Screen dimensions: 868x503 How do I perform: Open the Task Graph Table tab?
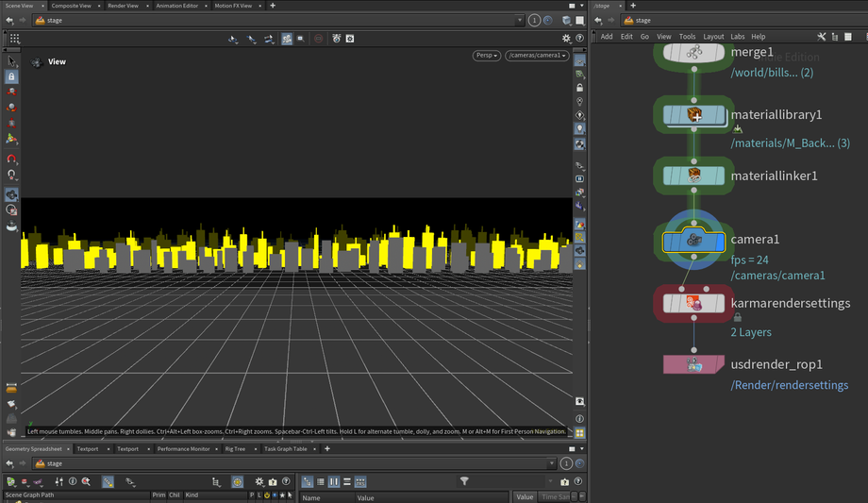pyautogui.click(x=285, y=449)
